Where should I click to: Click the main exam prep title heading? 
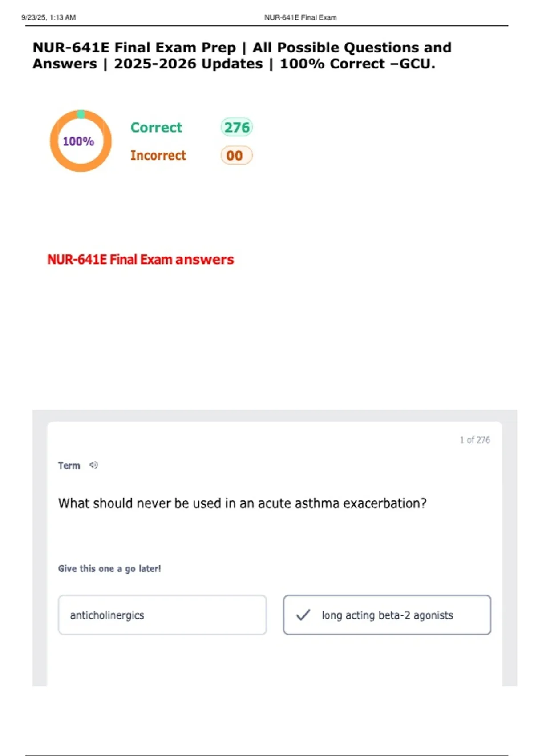click(242, 56)
